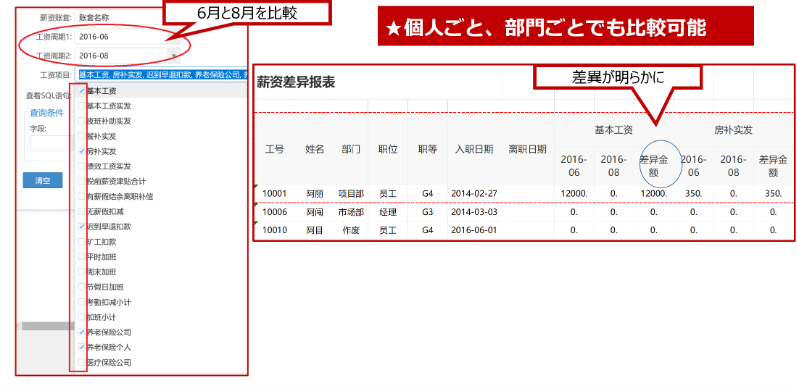797x390 pixels.
Task: Click the hire date 2016-06-01
Action: 474,230
